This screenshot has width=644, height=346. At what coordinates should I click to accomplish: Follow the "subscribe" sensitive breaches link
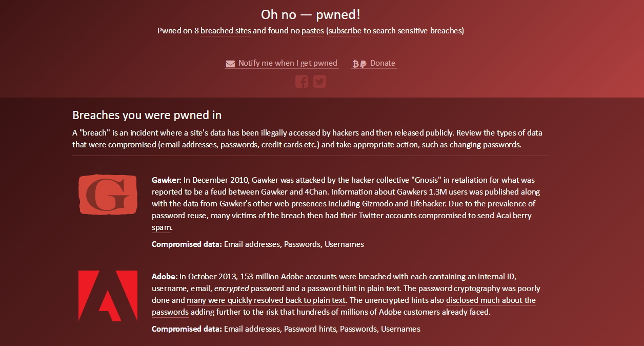click(x=345, y=31)
